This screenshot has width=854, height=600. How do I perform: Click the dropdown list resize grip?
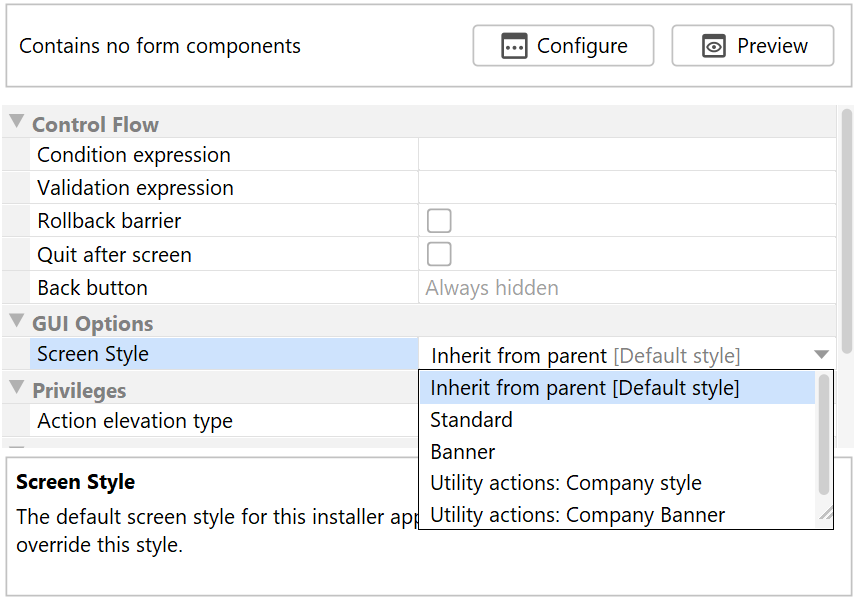[x=825, y=514]
